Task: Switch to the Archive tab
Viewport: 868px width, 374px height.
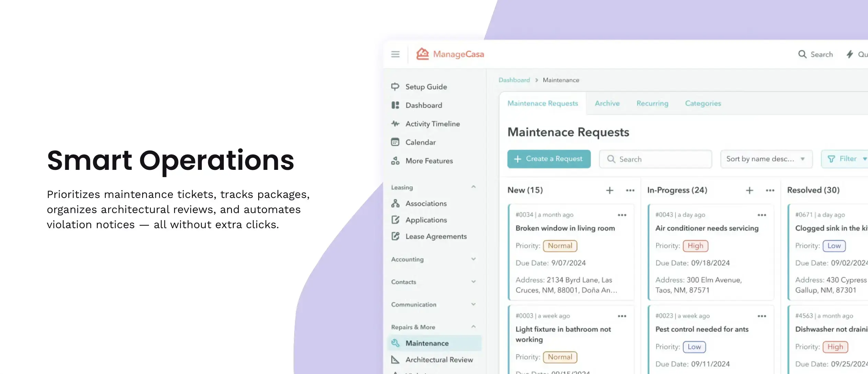Action: pos(607,103)
